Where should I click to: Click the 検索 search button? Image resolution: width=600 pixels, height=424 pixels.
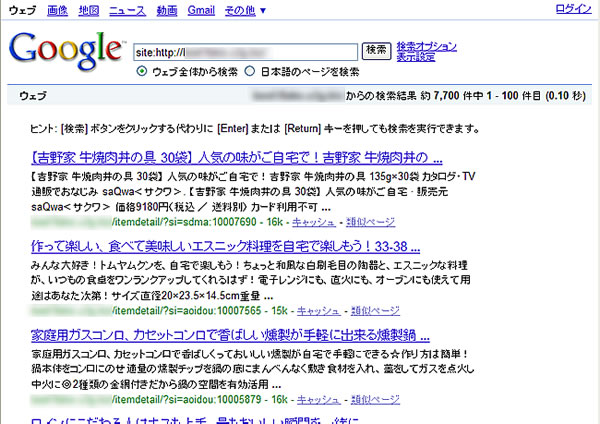click(x=377, y=51)
